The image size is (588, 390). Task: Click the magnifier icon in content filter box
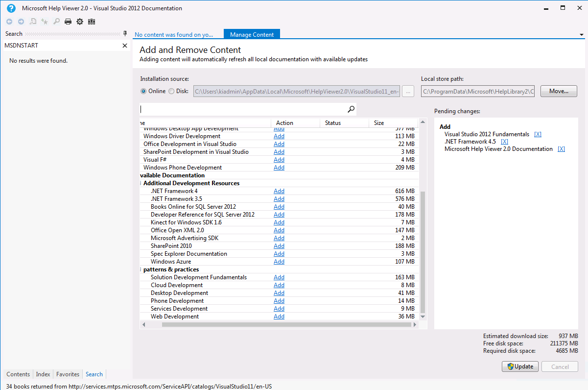tap(351, 109)
